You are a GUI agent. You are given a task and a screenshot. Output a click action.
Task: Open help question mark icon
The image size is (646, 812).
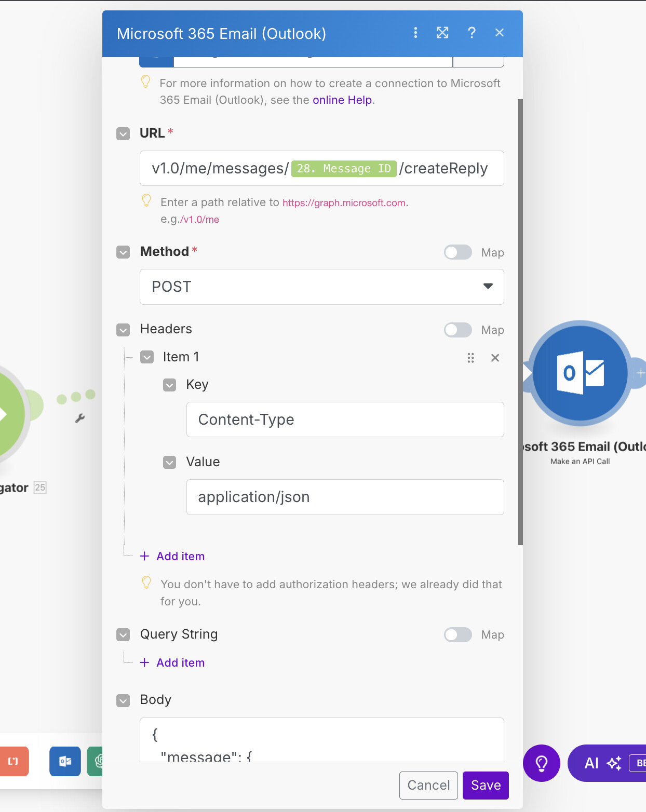coord(472,33)
